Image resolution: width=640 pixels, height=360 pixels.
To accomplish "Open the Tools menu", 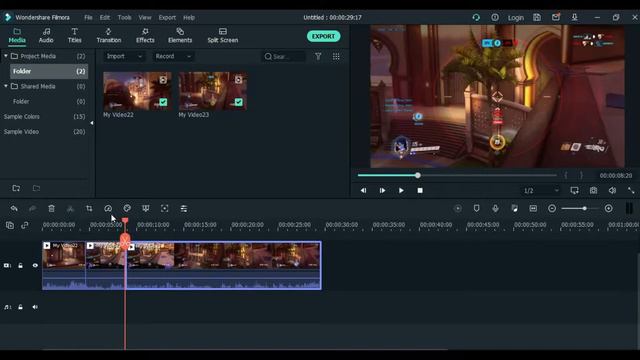I will 124,18.
